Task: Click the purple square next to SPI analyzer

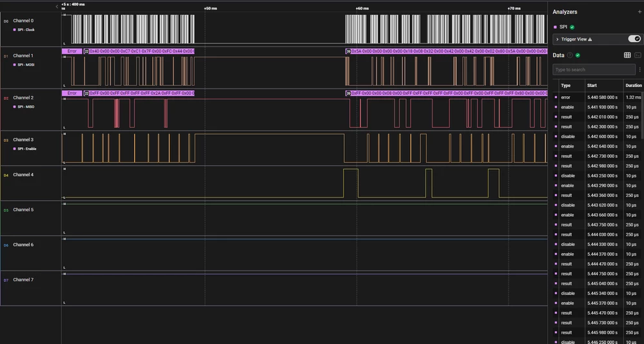Action: [555, 27]
